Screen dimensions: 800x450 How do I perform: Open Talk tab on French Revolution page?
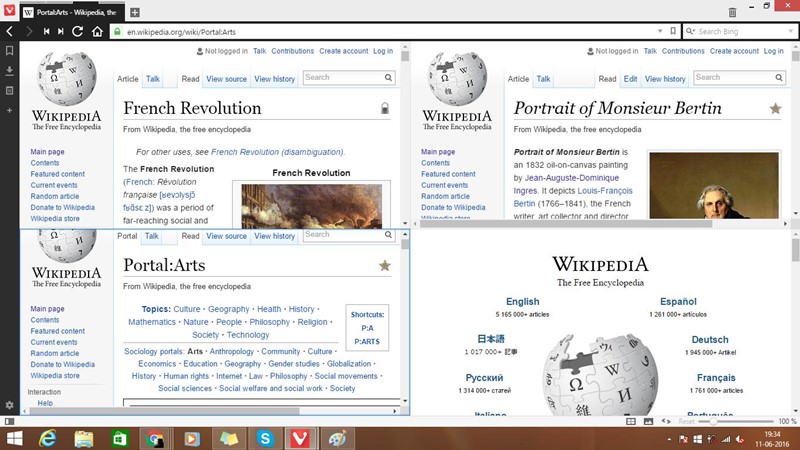click(x=153, y=79)
